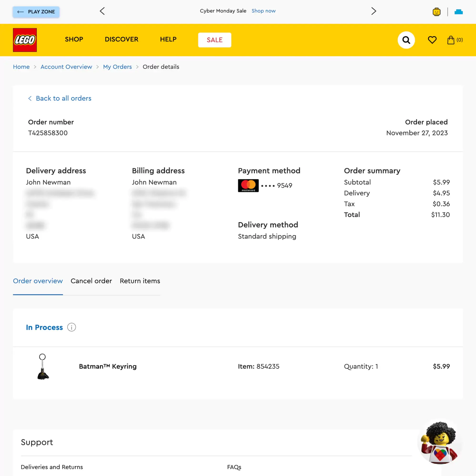Viewport: 476px width, 476px height.
Task: Go back to PLAY ZONE
Action: [36, 12]
